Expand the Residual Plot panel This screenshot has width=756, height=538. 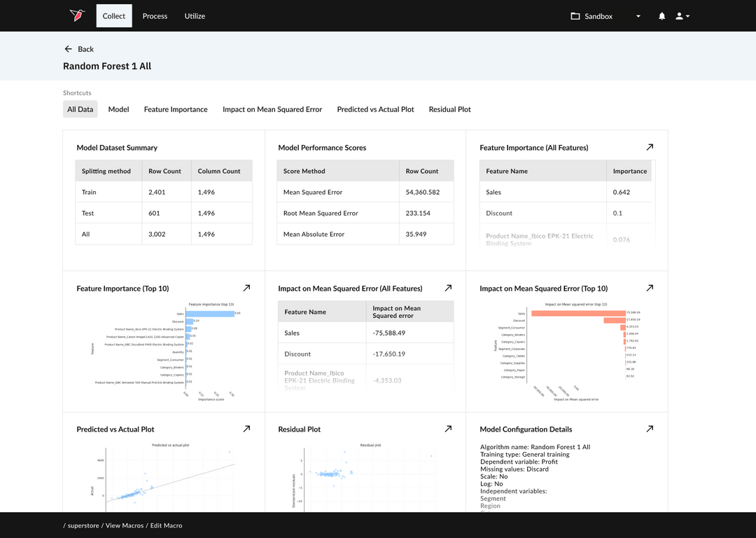coord(448,429)
